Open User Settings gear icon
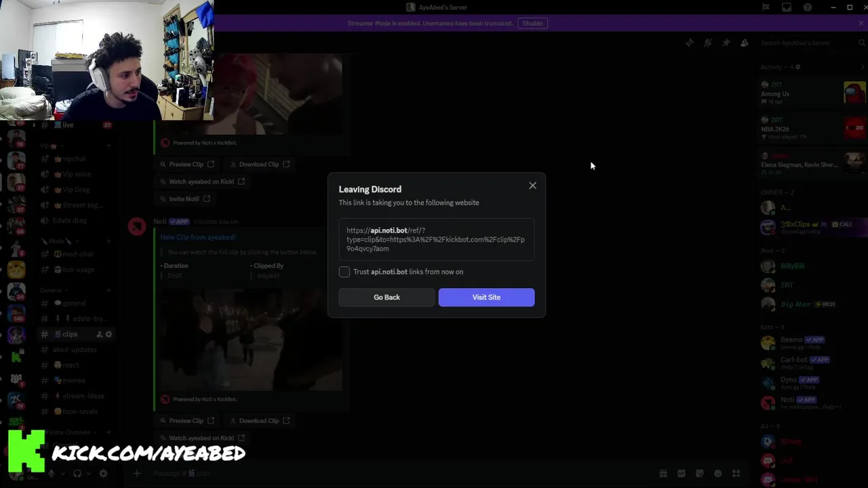 (103, 474)
